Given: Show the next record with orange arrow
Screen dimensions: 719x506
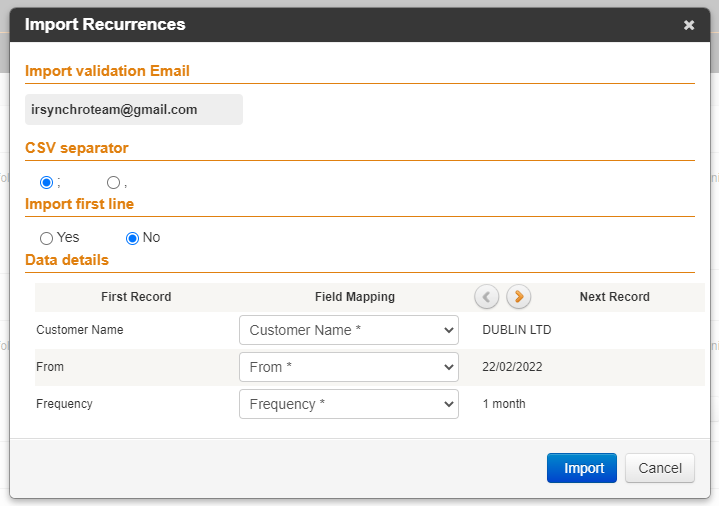Looking at the screenshot, I should 519,296.
